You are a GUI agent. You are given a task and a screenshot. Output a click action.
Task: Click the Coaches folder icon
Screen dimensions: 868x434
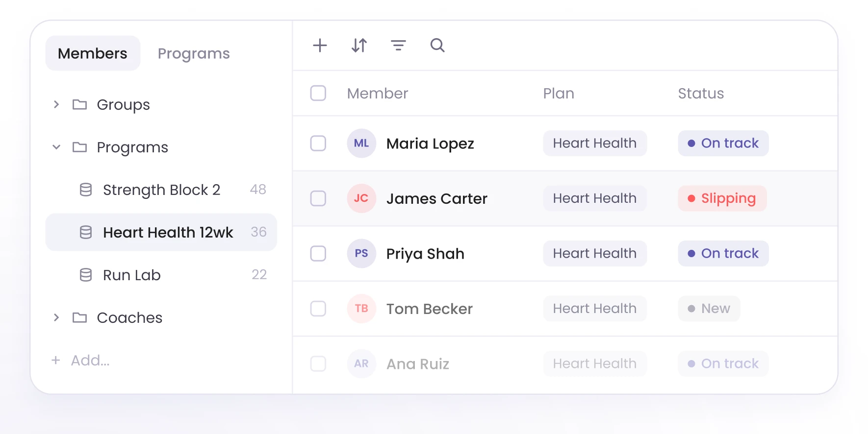(79, 317)
